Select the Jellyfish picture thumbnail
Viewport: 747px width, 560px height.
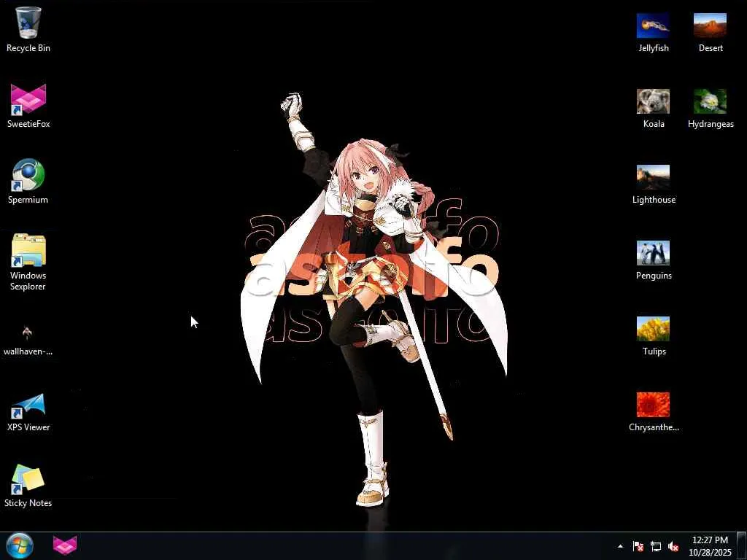click(653, 32)
